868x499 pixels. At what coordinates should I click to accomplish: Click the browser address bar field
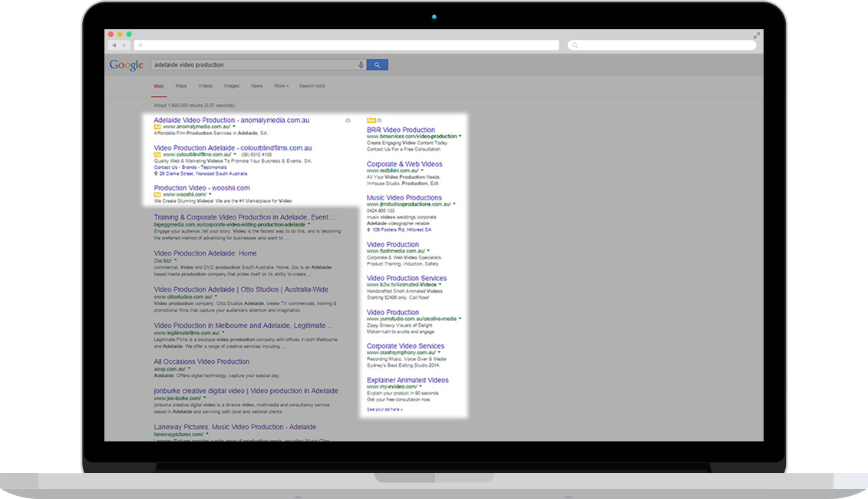(x=347, y=45)
